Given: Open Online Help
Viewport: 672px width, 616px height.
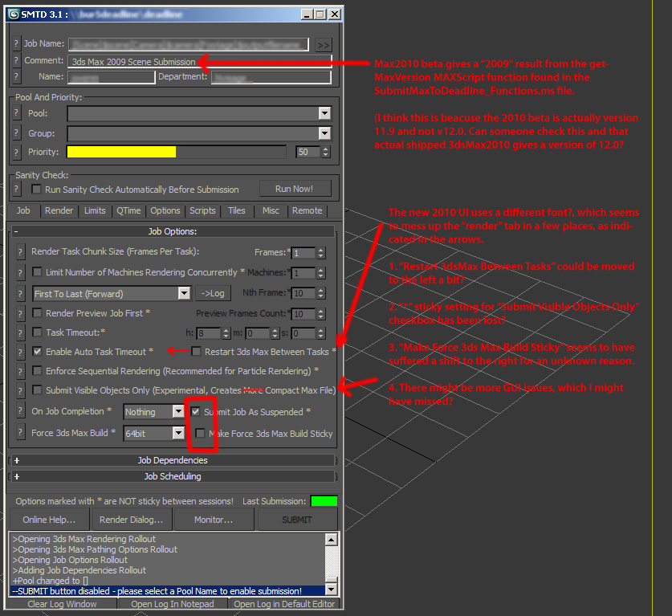Looking at the screenshot, I should (49, 520).
